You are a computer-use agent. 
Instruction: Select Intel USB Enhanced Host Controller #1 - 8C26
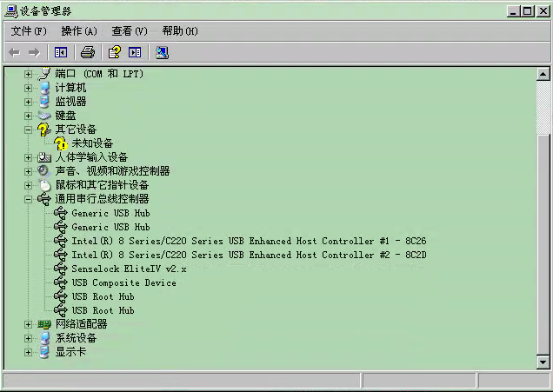(249, 241)
